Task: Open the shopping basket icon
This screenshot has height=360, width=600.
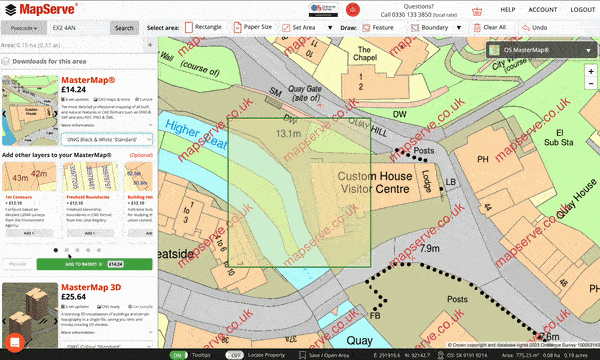Action: (477, 11)
